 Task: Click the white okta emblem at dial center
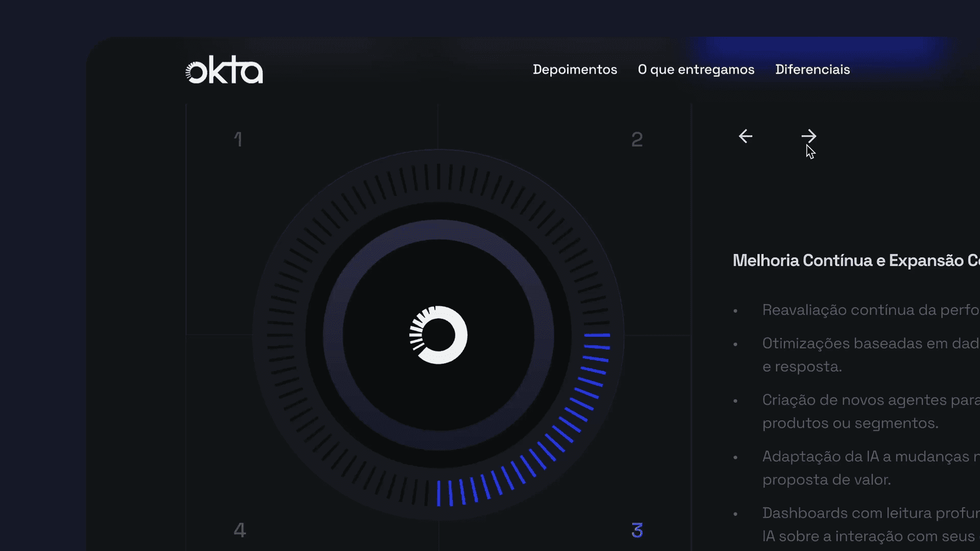[x=438, y=335]
